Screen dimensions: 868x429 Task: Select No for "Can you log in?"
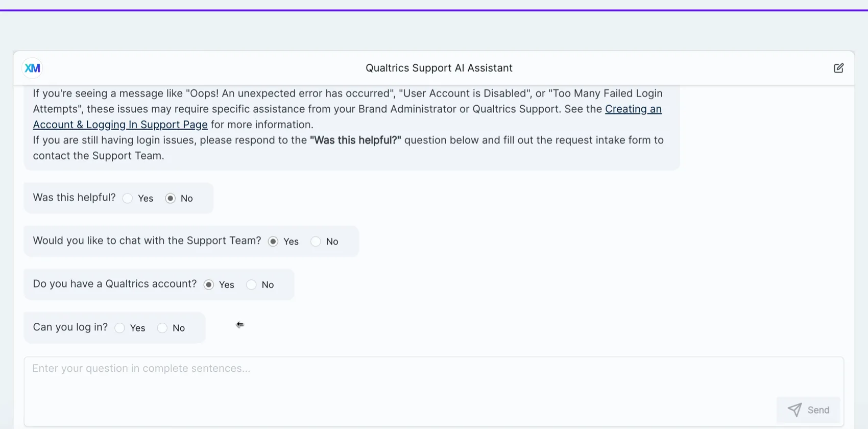coord(162,328)
